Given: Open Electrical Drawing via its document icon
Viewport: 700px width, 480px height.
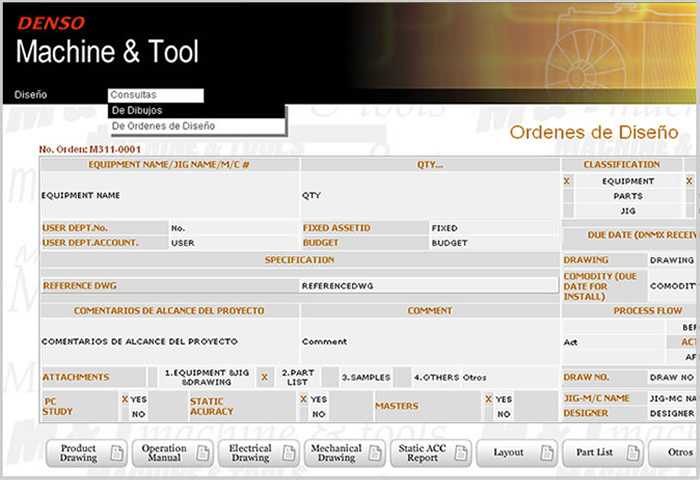Looking at the screenshot, I should [x=286, y=453].
